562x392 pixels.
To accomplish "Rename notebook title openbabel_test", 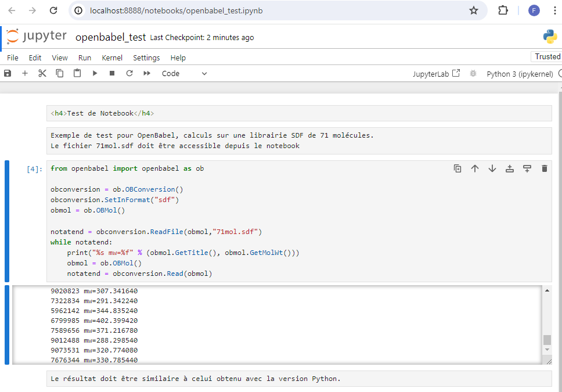I will (x=111, y=37).
